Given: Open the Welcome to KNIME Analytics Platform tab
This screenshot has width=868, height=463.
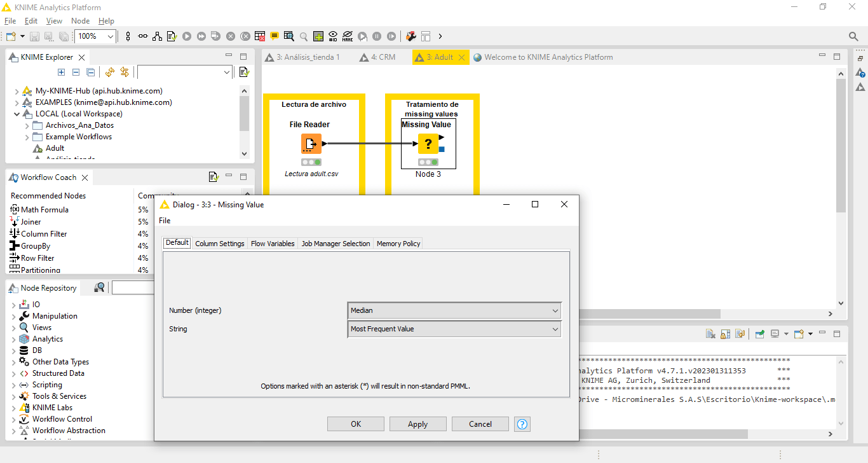Looking at the screenshot, I should tap(543, 57).
